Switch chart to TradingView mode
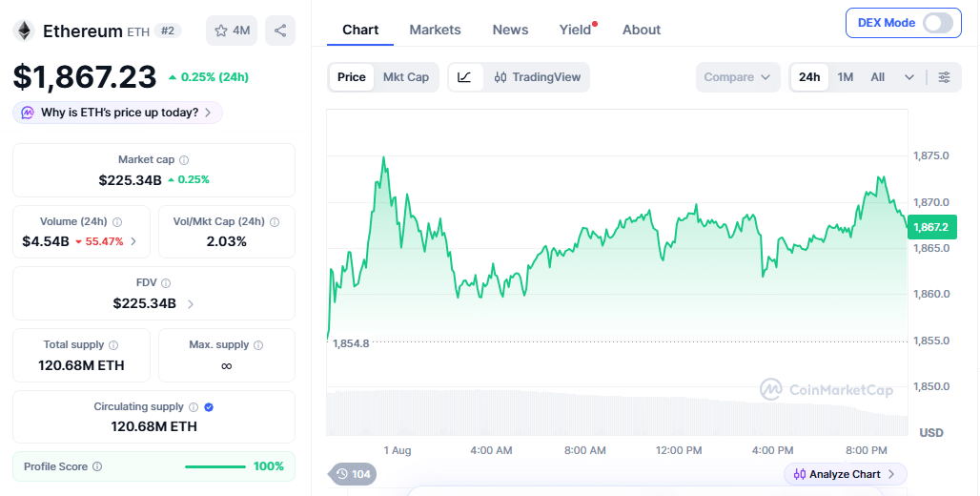This screenshot has width=980, height=496. (x=538, y=77)
